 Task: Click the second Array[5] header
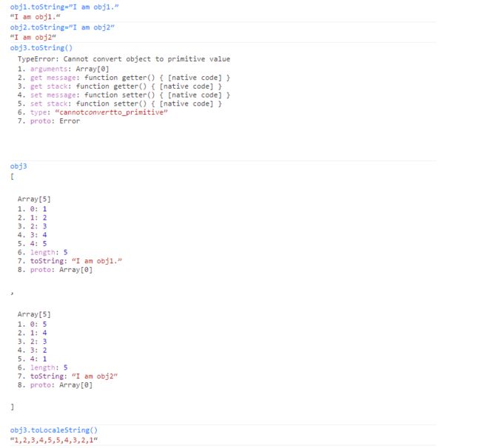(34, 314)
